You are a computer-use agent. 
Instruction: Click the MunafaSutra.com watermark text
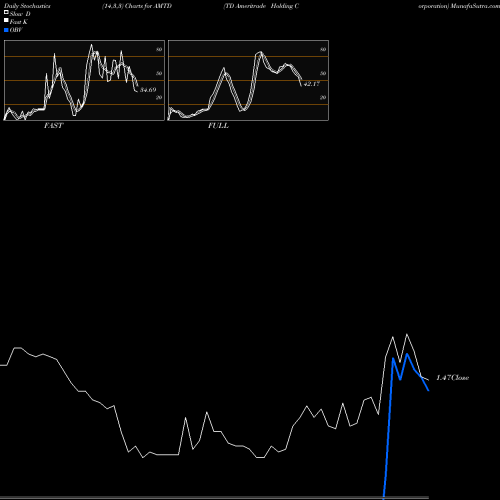click(x=475, y=6)
